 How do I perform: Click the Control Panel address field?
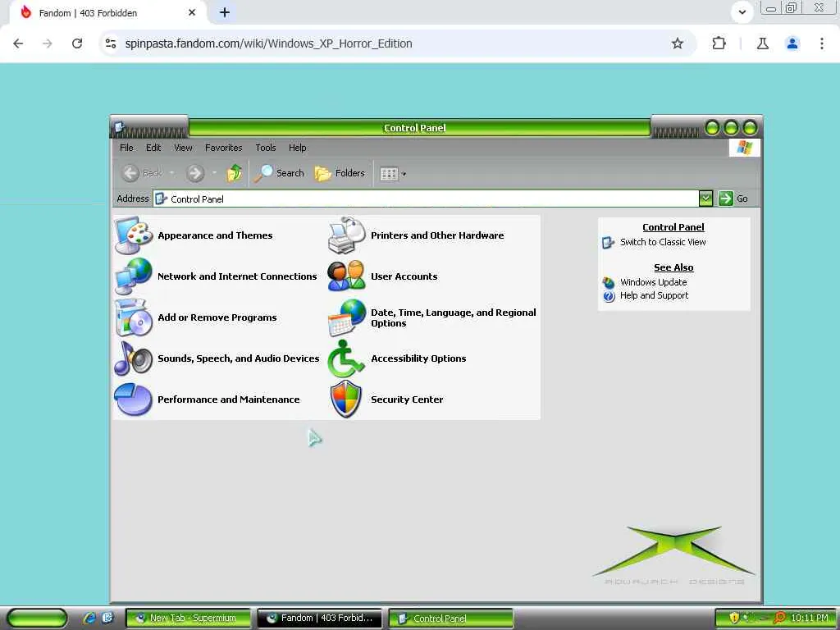pyautogui.click(x=426, y=199)
